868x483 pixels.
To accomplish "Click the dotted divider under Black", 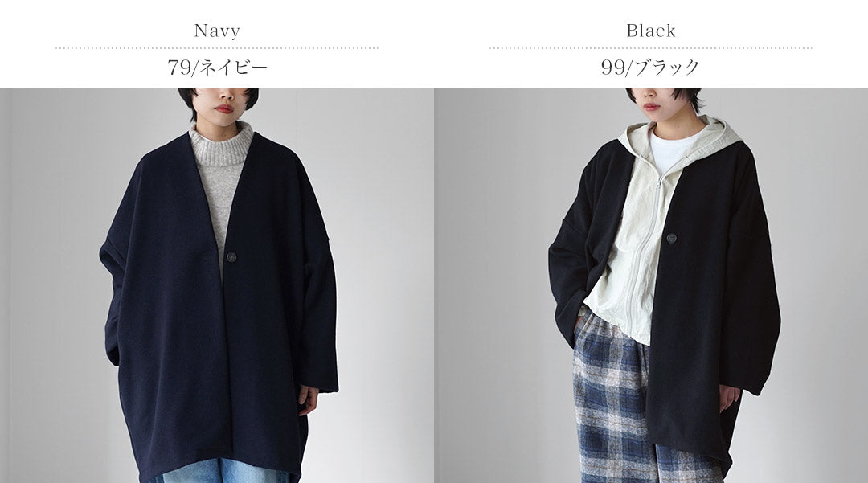I will pos(651,49).
